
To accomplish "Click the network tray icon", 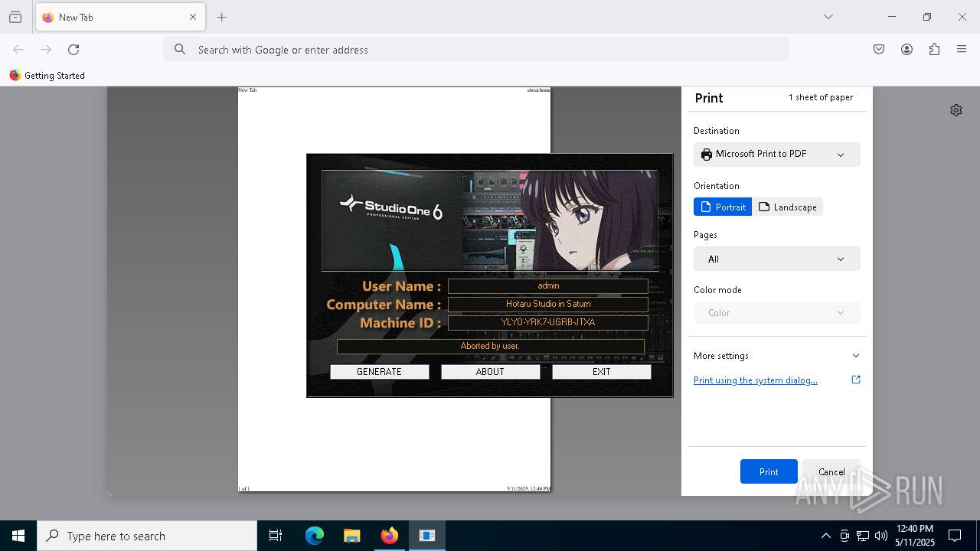I will tap(863, 536).
